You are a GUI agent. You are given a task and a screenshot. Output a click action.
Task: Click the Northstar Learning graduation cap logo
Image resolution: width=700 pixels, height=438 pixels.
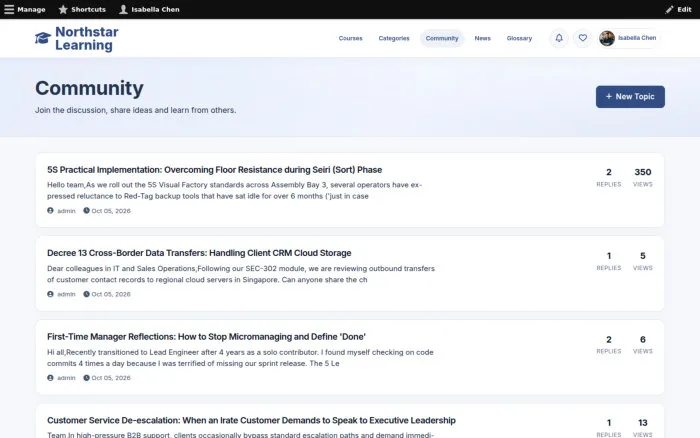pyautogui.click(x=43, y=38)
